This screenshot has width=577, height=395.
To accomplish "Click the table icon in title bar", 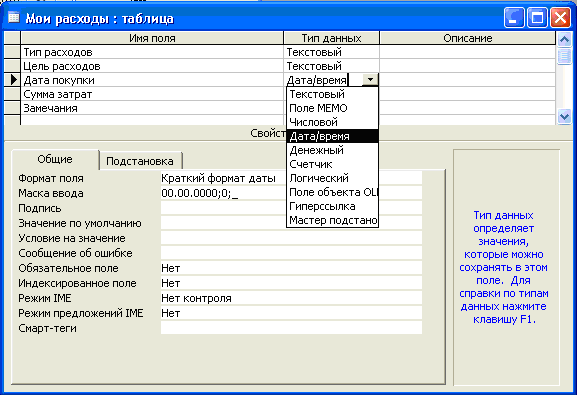I will coord(14,17).
